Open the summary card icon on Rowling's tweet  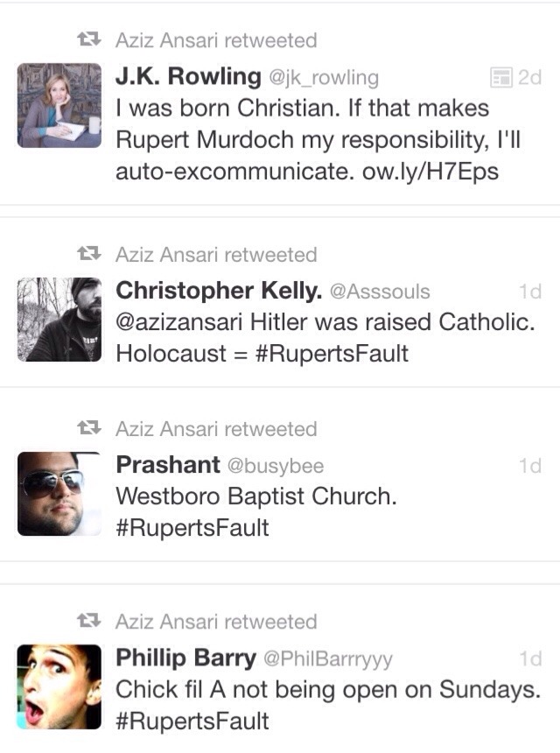coord(500,78)
